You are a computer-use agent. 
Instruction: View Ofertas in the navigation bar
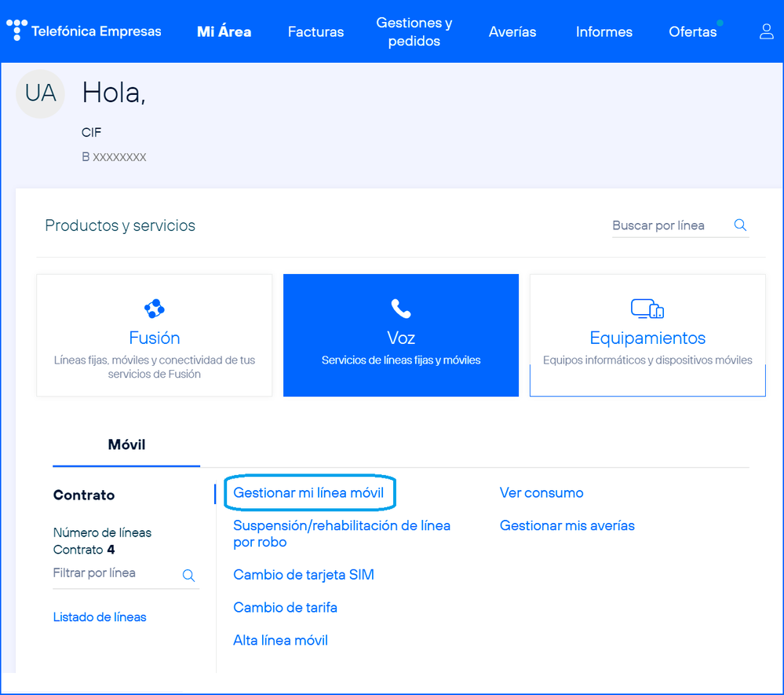(x=692, y=32)
